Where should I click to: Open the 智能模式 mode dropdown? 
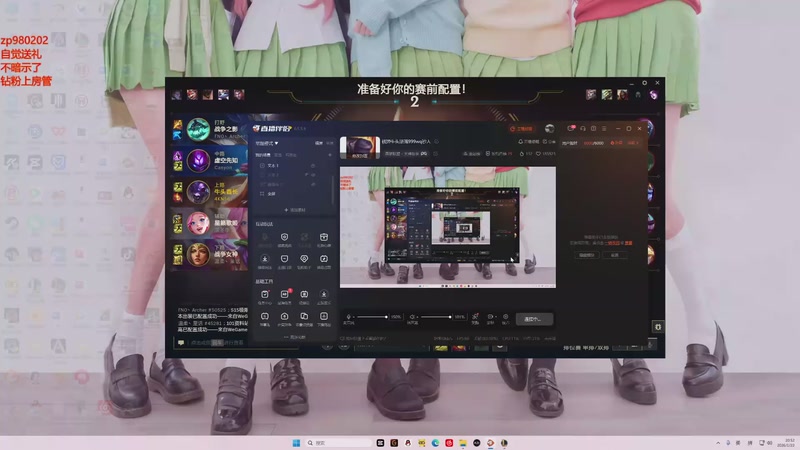tap(267, 143)
